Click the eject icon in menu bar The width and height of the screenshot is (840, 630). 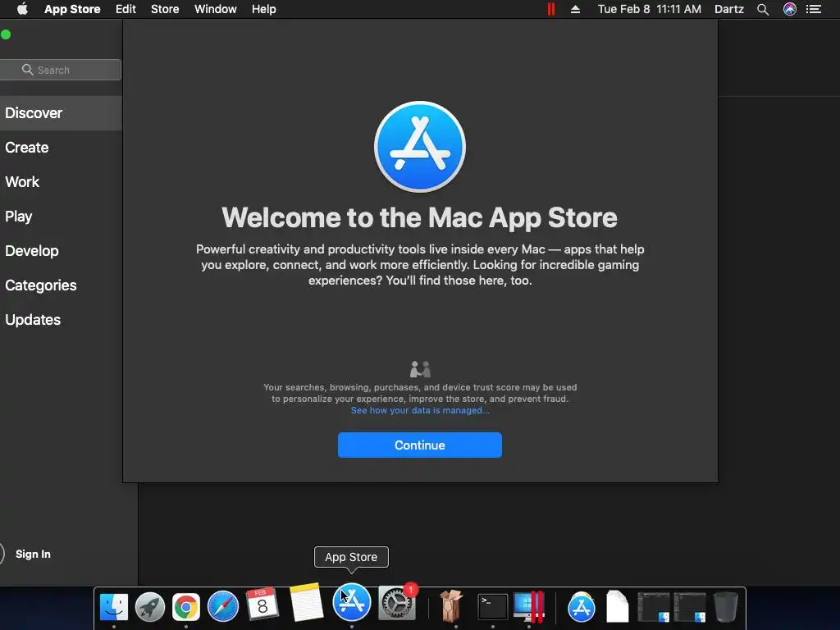point(575,9)
